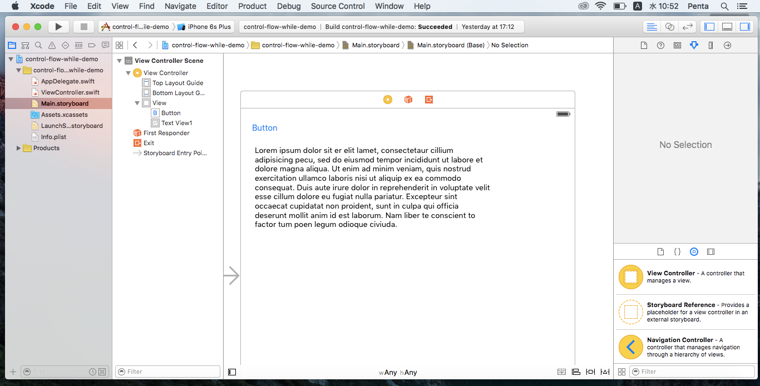The width and height of the screenshot is (760, 386).
Task: Click the outline Filter field
Action: click(168, 372)
